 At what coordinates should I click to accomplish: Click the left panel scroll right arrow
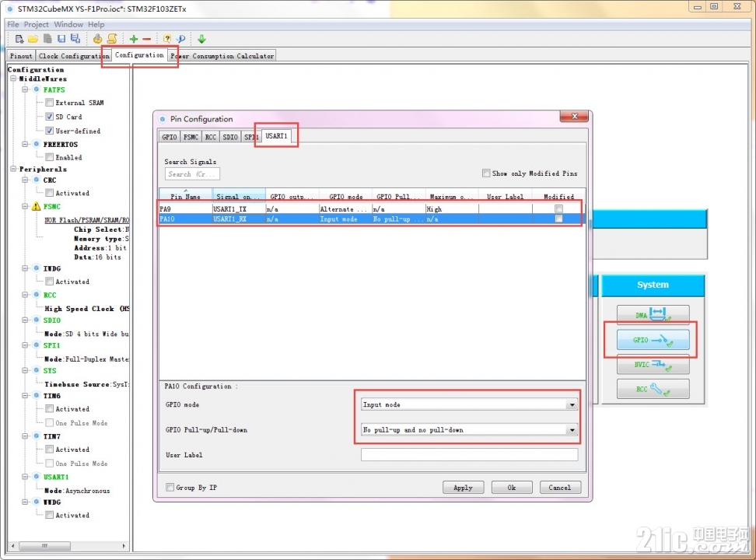124,546
